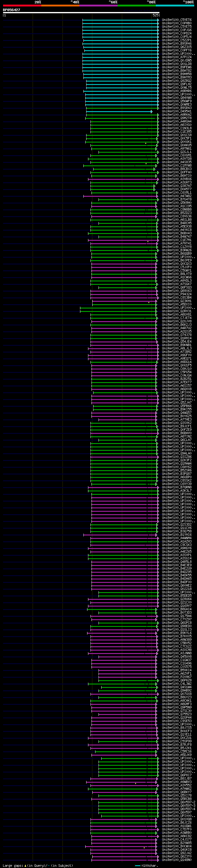Select the UniRef100_A9WBV3 label
This screenshot has height=868, width=197.
[177, 782]
